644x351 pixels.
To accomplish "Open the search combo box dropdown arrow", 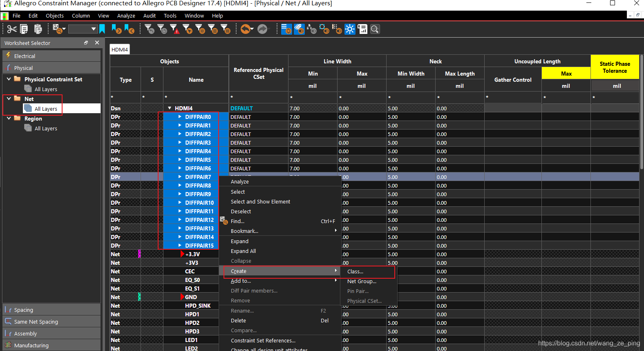I will click(94, 29).
